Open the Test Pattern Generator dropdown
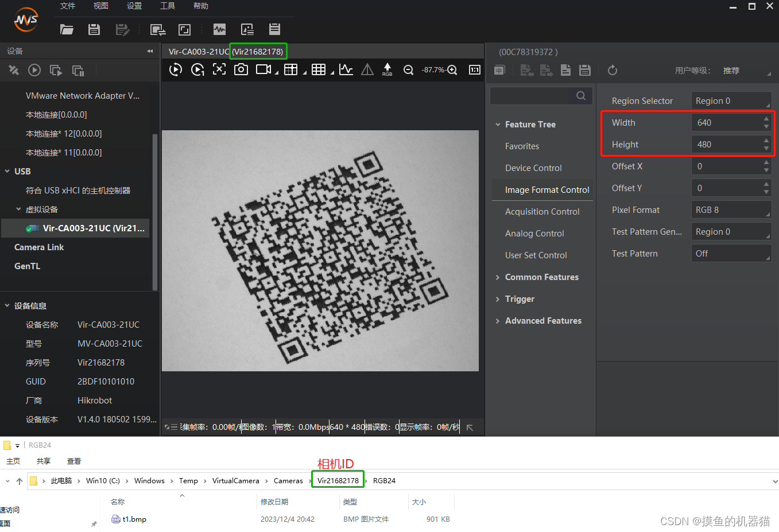This screenshot has width=779, height=532. tap(731, 232)
